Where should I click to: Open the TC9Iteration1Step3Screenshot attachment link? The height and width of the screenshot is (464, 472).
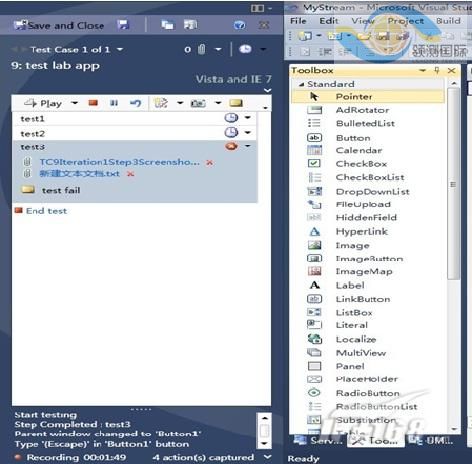(120, 162)
